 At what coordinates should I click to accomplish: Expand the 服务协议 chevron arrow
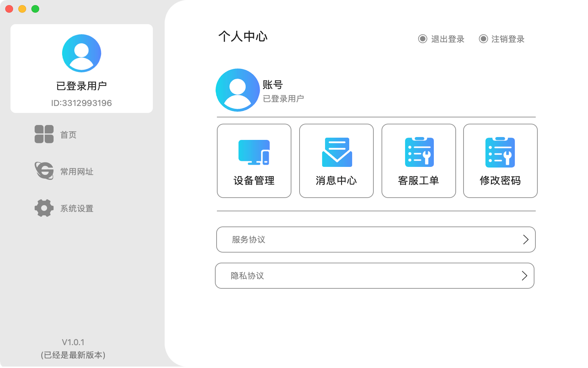pos(526,239)
